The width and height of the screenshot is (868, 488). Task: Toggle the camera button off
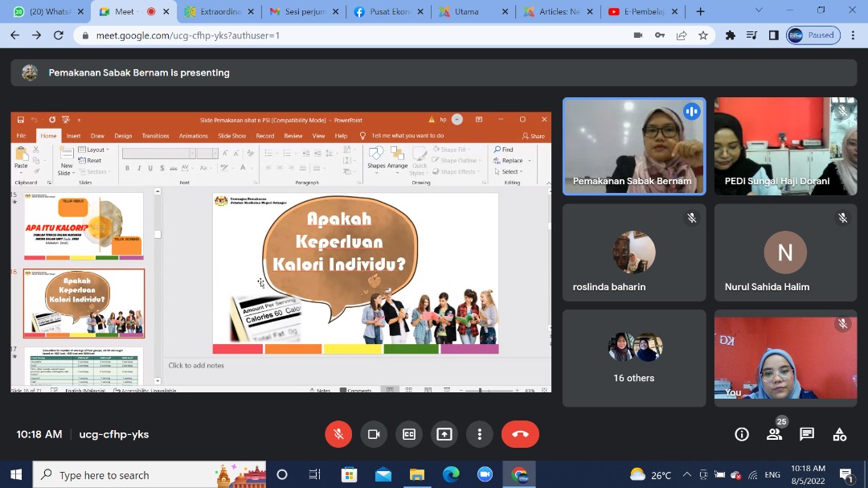(374, 434)
